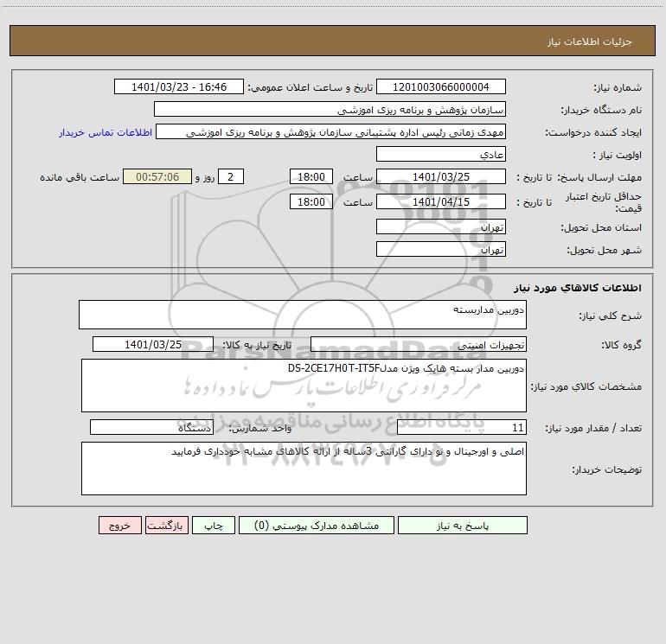Click the جزئیات اطلاعات نیاز header title
This screenshot has height=644, width=666.
click(589, 41)
